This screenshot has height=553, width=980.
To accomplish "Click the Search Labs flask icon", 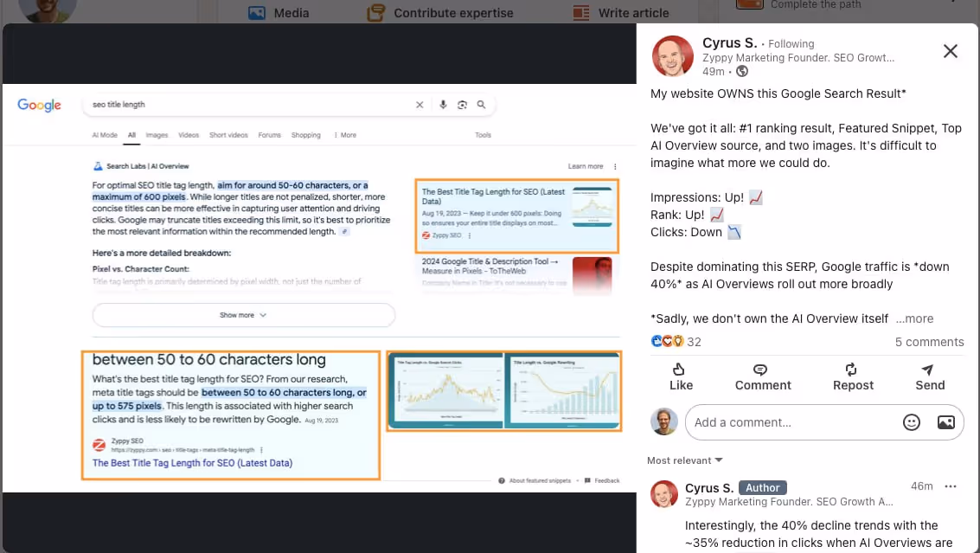I will pyautogui.click(x=98, y=166).
